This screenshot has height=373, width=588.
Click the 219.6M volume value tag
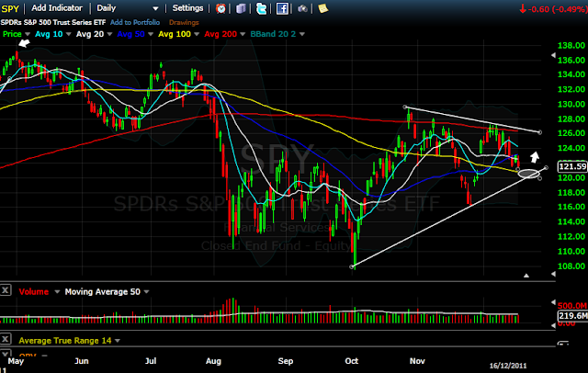(572, 316)
